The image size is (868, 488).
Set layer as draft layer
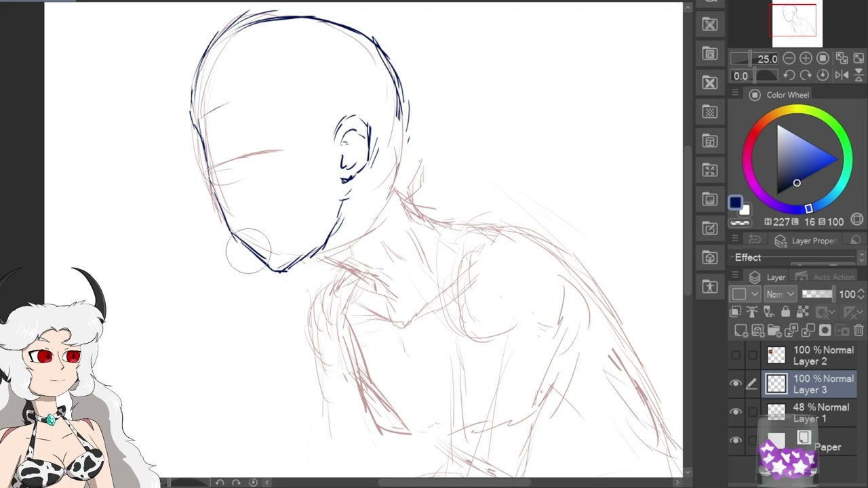coord(768,312)
